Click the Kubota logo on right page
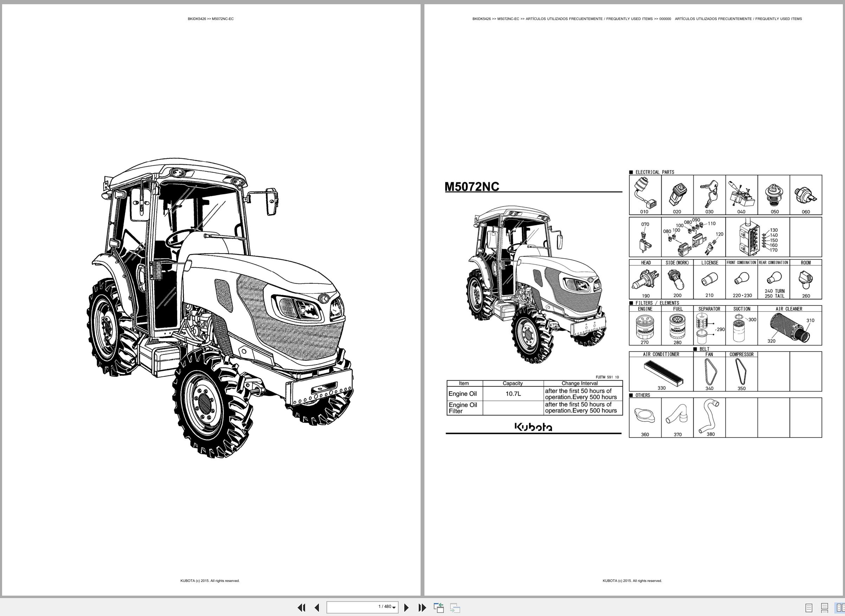The height and width of the screenshot is (616, 845). pos(533,427)
